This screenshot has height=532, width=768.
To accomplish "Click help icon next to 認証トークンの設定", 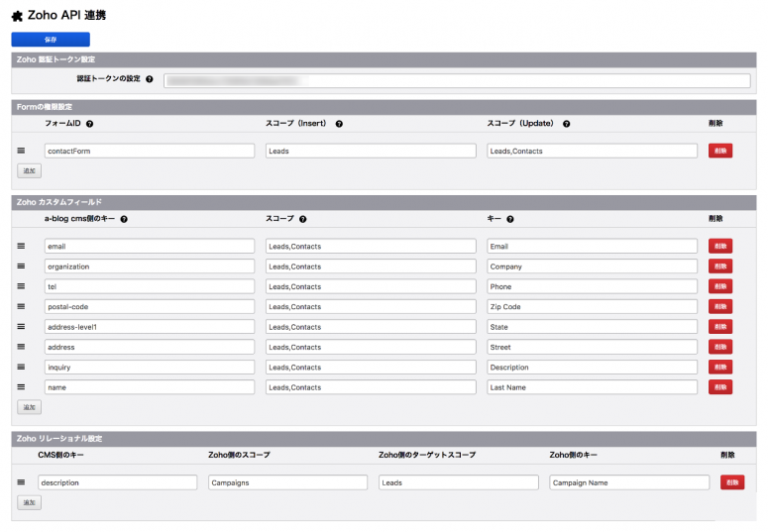I will pos(150,79).
